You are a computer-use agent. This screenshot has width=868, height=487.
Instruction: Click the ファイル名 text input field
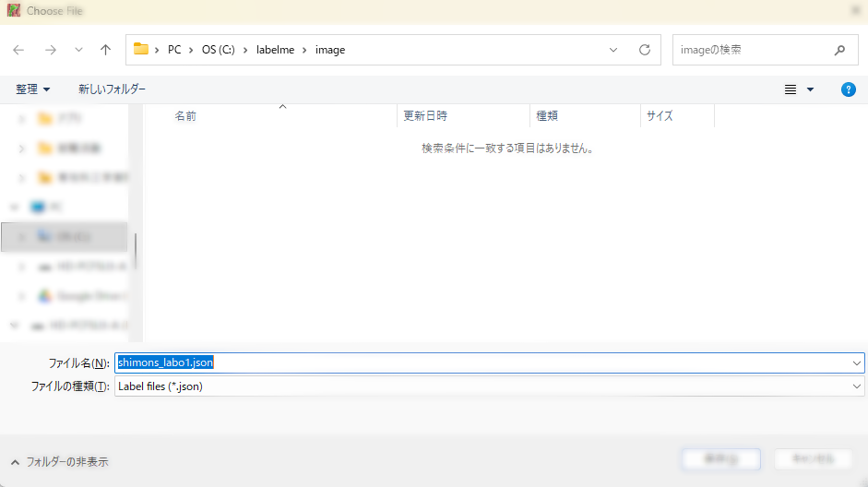[480, 362]
